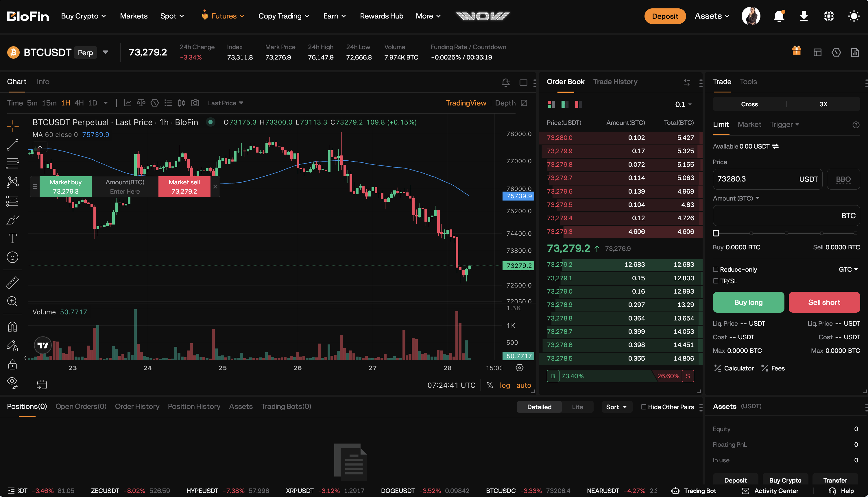Open the chart indicators icon
The width and height of the screenshot is (868, 497).
point(127,103)
